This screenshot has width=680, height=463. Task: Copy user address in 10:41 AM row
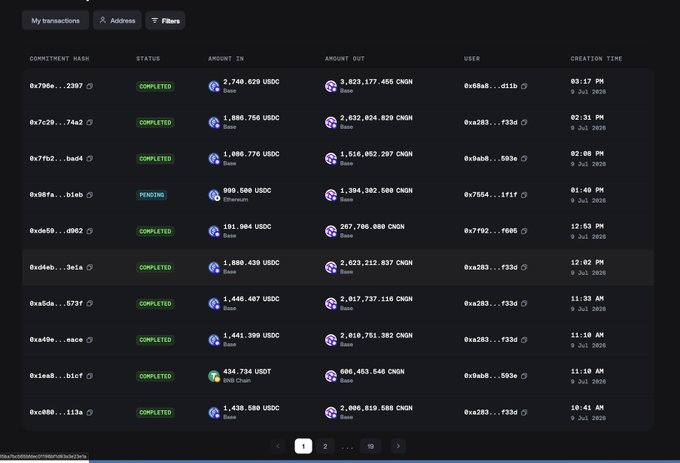(524, 412)
